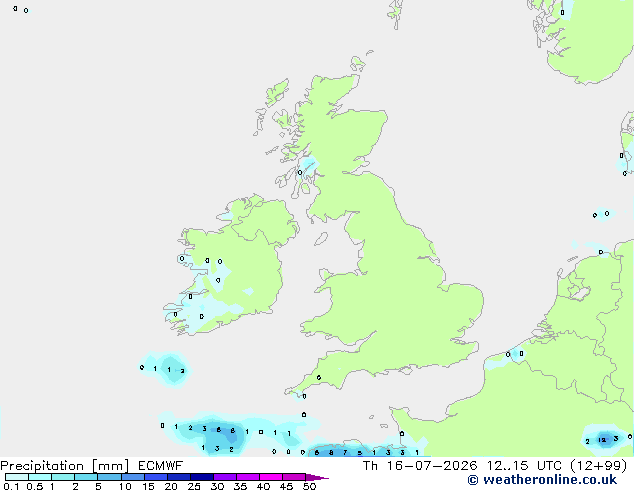Select the 'Precipitation [mm]' title text
634x490 pixels.
click(65, 466)
